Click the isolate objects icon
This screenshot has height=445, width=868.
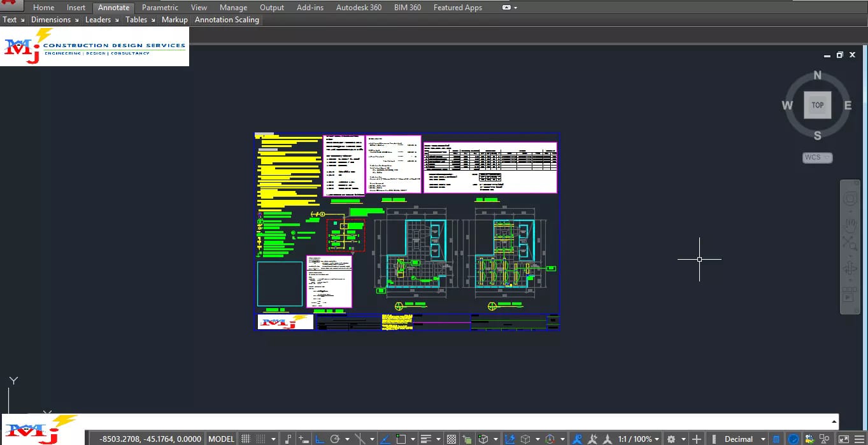824,439
